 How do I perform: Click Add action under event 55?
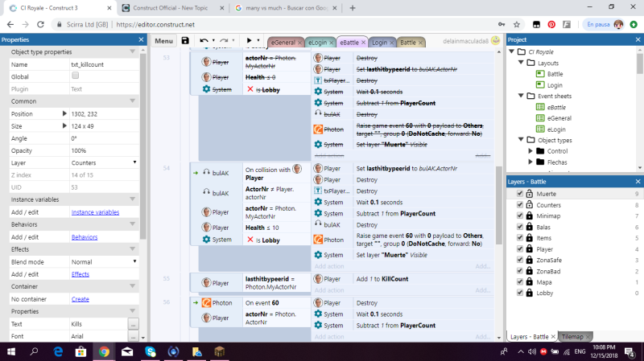pos(329,290)
